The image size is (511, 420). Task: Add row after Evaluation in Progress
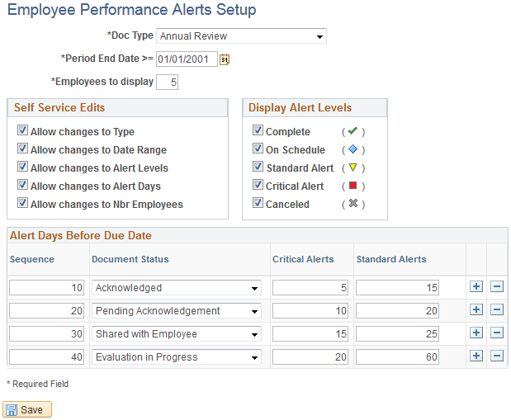(x=476, y=356)
